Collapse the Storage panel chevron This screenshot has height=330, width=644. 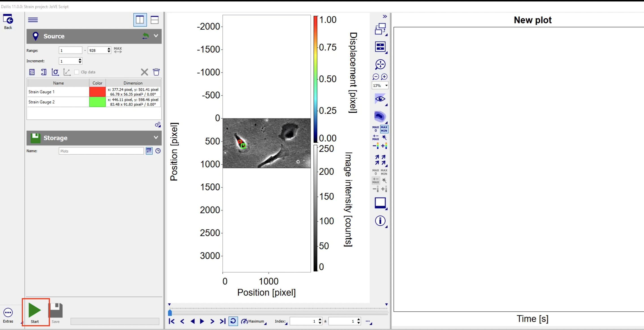tap(156, 137)
